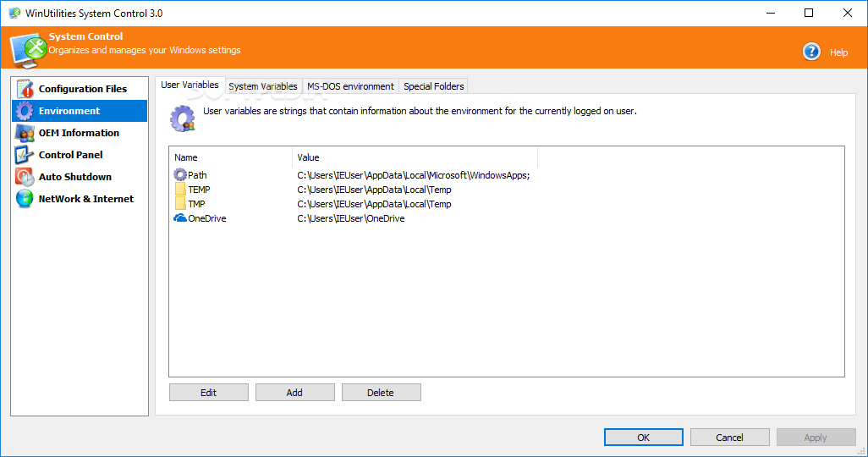868x457 pixels.
Task: Click the WindowsApps path value
Action: click(x=414, y=175)
